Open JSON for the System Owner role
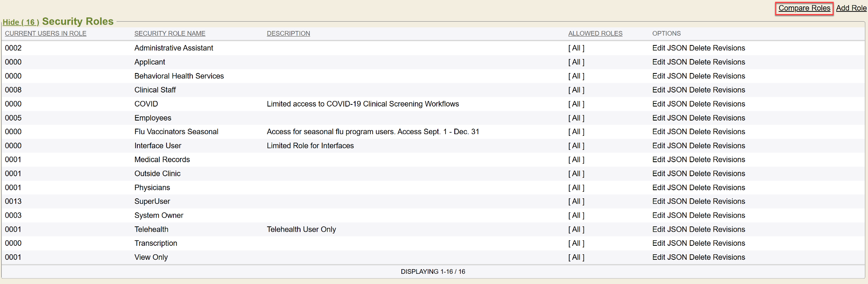Screen dimensions: 868x284 point(677,215)
